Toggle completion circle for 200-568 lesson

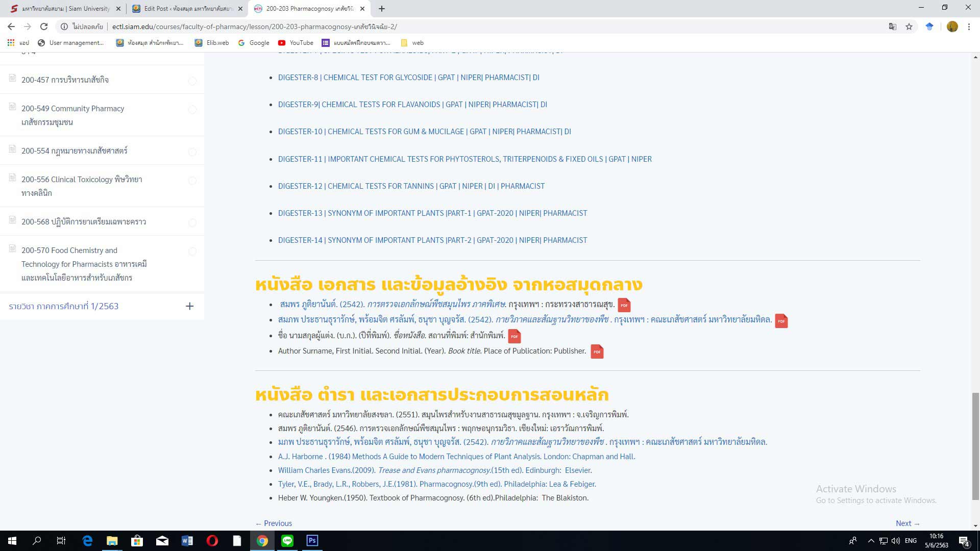192,223
